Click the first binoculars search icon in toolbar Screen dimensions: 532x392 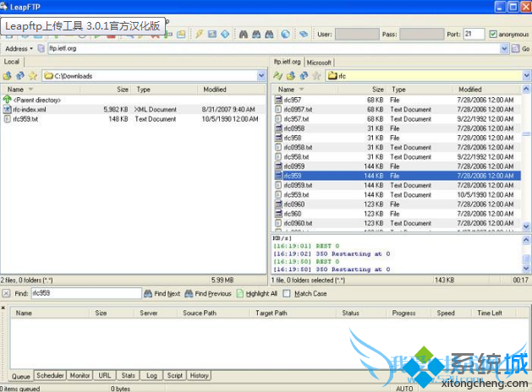244,35
